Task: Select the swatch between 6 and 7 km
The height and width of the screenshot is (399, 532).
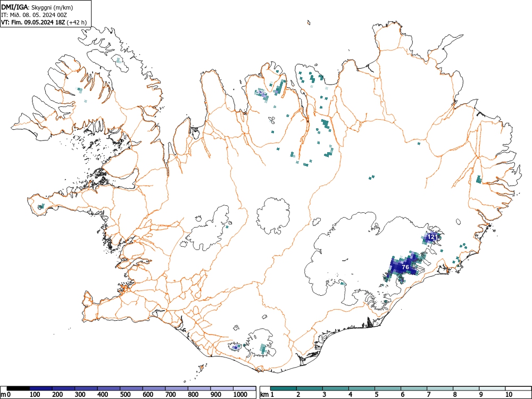Action: pos(414,388)
